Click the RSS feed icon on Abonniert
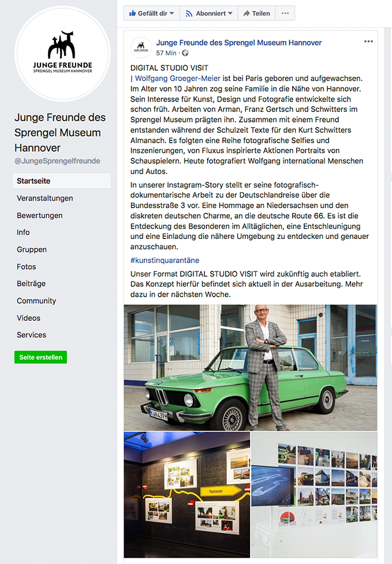Image resolution: width=392 pixels, height=564 pixels. click(189, 14)
